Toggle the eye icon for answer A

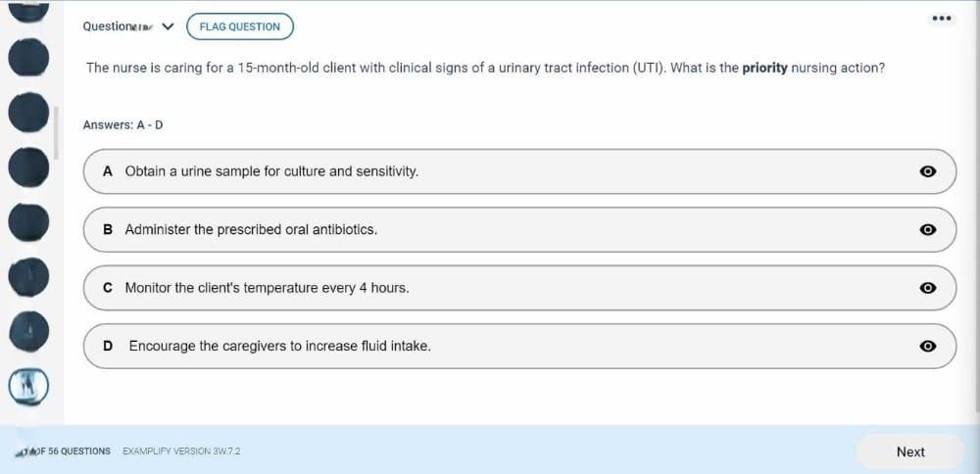[928, 171]
